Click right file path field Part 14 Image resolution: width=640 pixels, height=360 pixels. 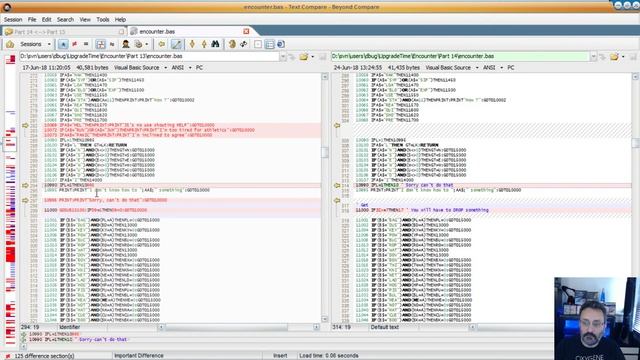pos(460,56)
